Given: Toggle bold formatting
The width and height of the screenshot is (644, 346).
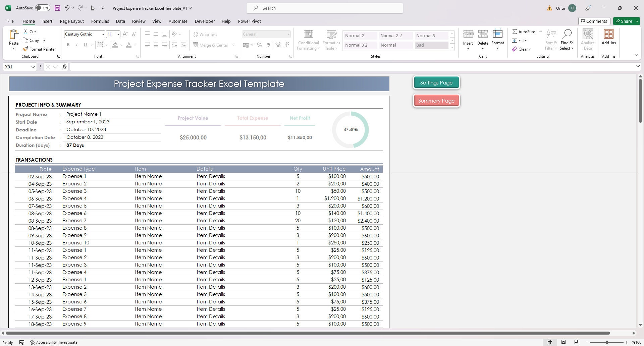Looking at the screenshot, I should 68,45.
